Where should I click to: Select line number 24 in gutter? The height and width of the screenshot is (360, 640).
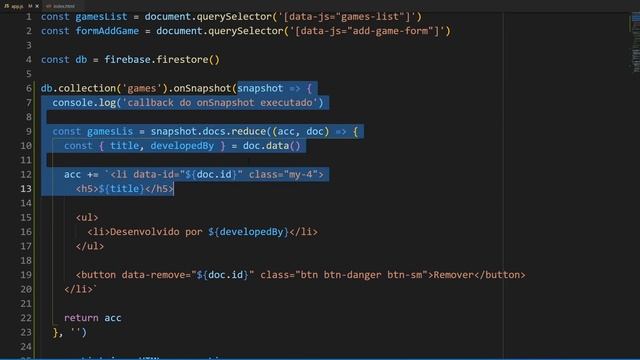26,347
